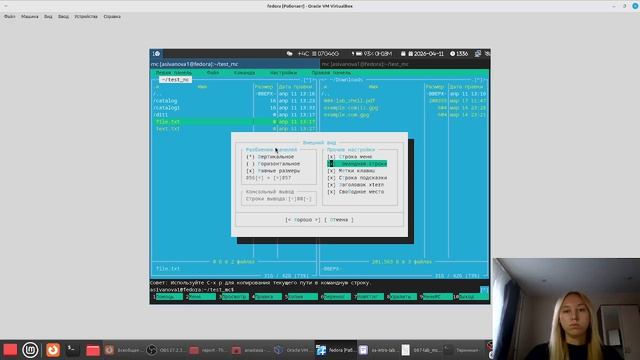Click the Хорошо button in the dialog
This screenshot has height=360, width=640.
303,220
